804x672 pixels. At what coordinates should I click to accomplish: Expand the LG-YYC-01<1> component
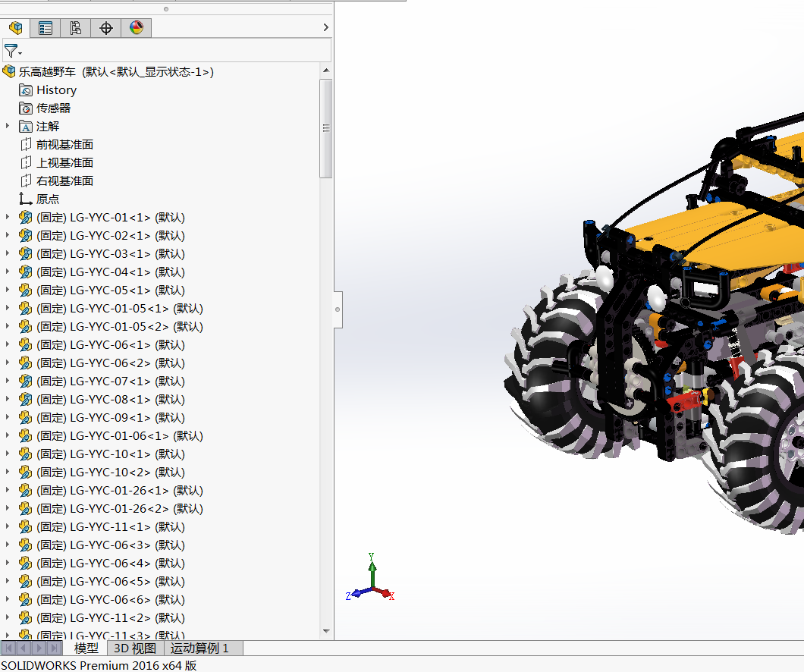click(x=7, y=217)
